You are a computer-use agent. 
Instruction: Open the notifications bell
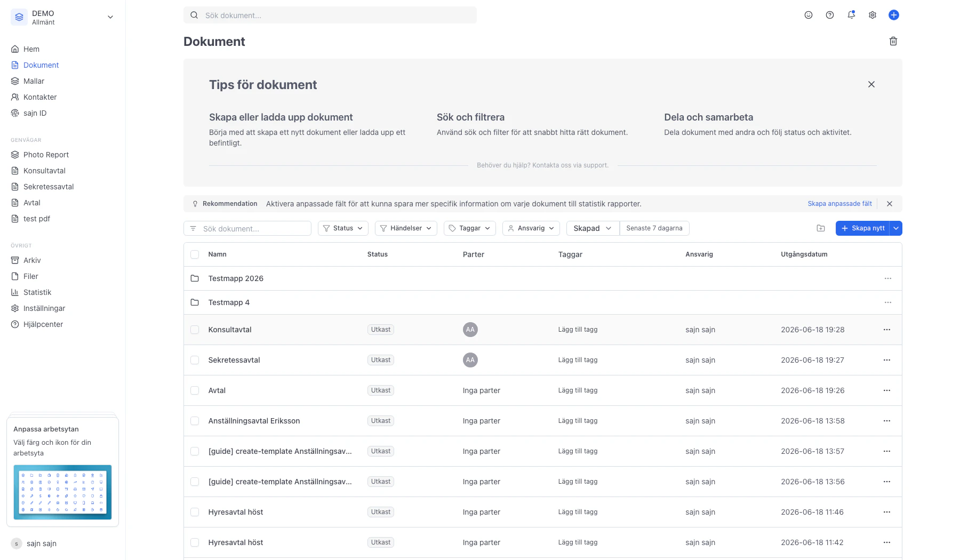coord(851,15)
